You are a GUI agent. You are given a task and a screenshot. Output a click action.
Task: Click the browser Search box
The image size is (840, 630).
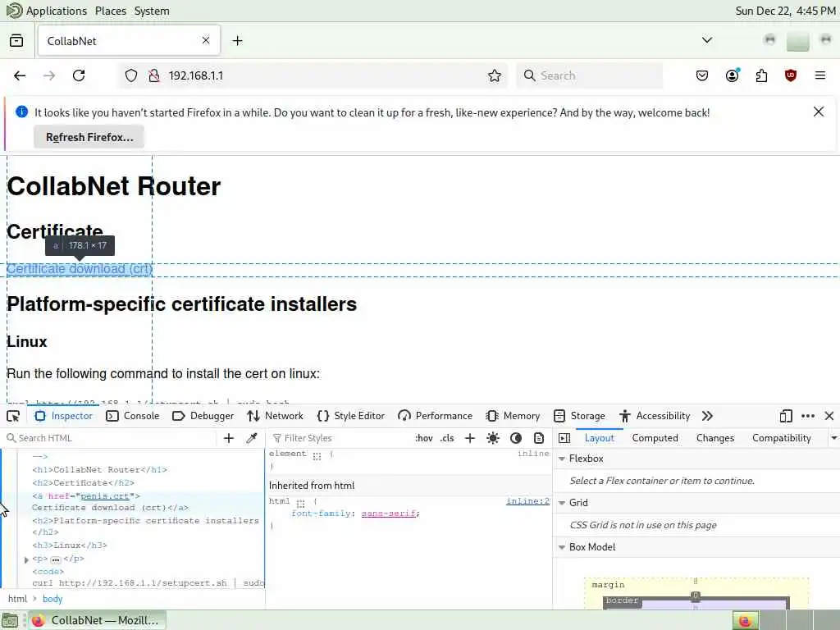coord(589,75)
